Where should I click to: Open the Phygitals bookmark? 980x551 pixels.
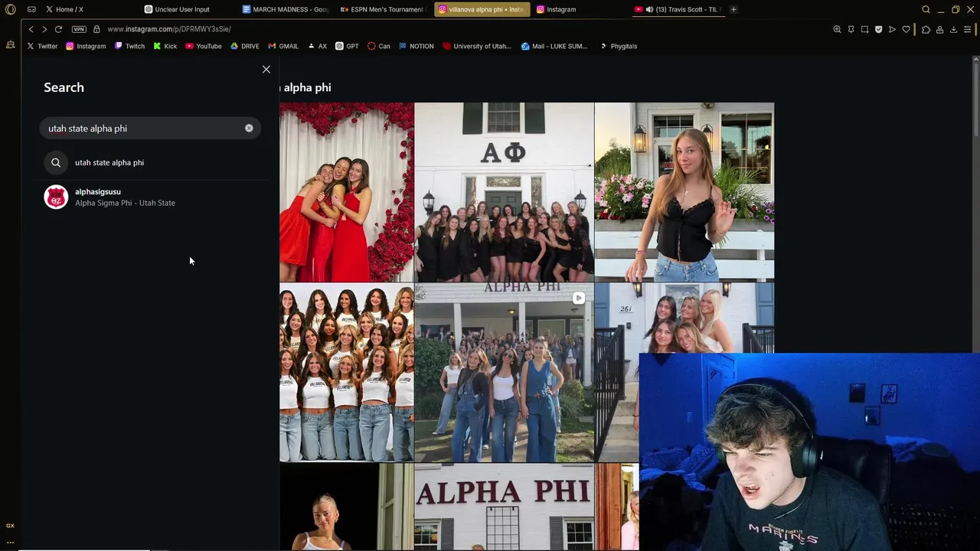point(618,46)
